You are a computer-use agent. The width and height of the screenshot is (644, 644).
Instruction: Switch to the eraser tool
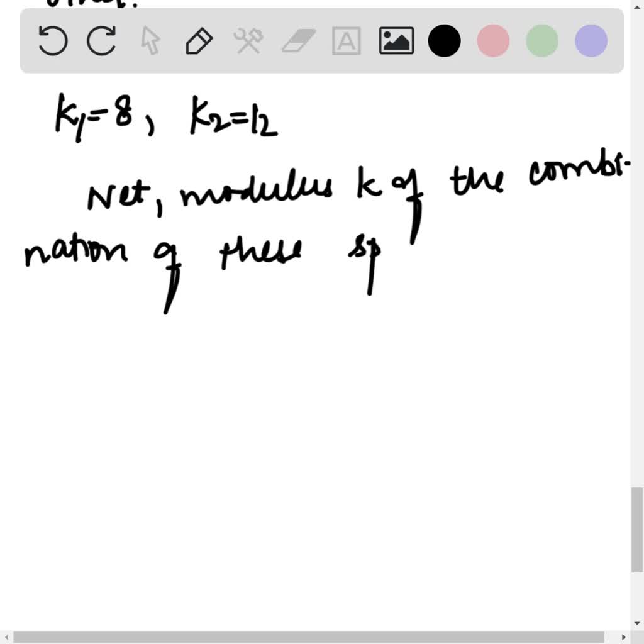[296, 41]
